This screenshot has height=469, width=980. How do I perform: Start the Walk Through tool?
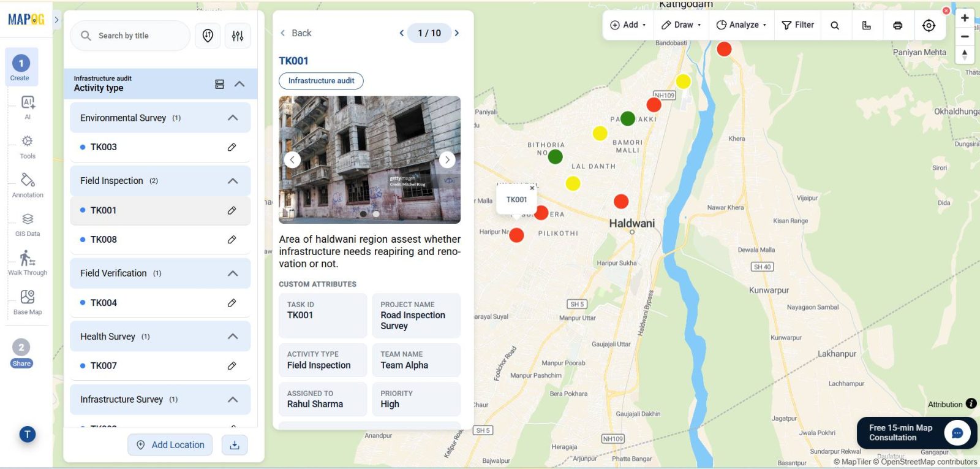[28, 263]
